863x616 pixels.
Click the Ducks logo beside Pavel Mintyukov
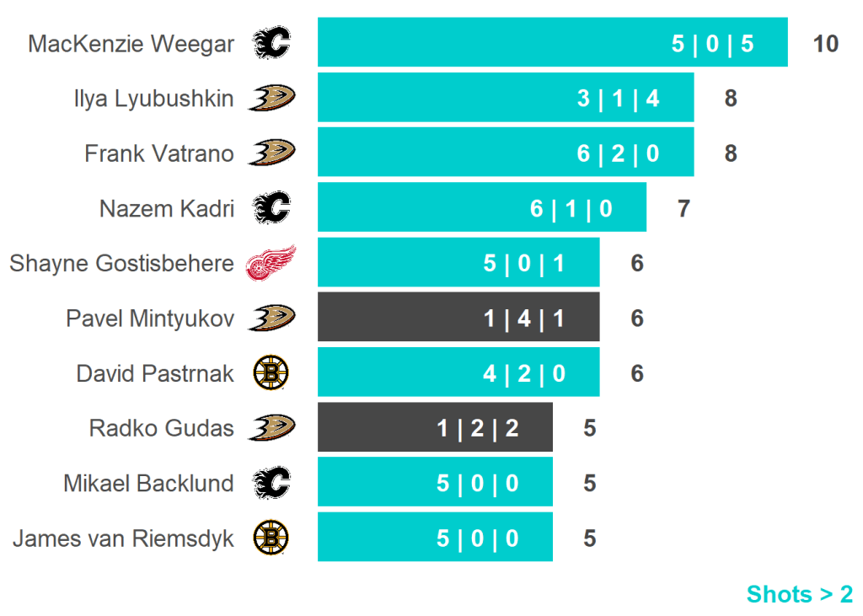pyautogui.click(x=271, y=318)
